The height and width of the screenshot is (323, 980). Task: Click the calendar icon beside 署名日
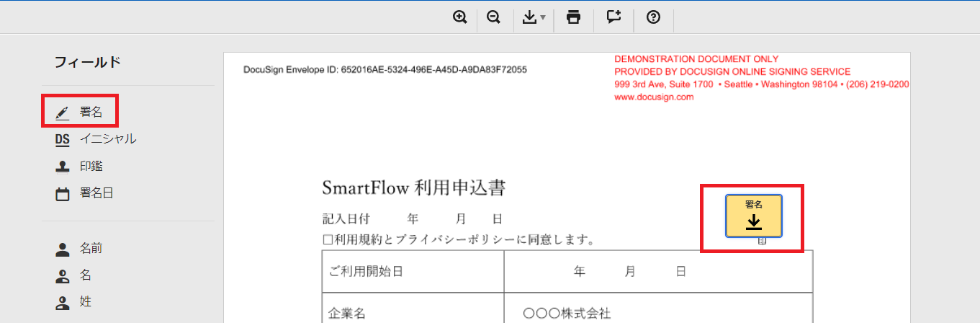click(63, 194)
